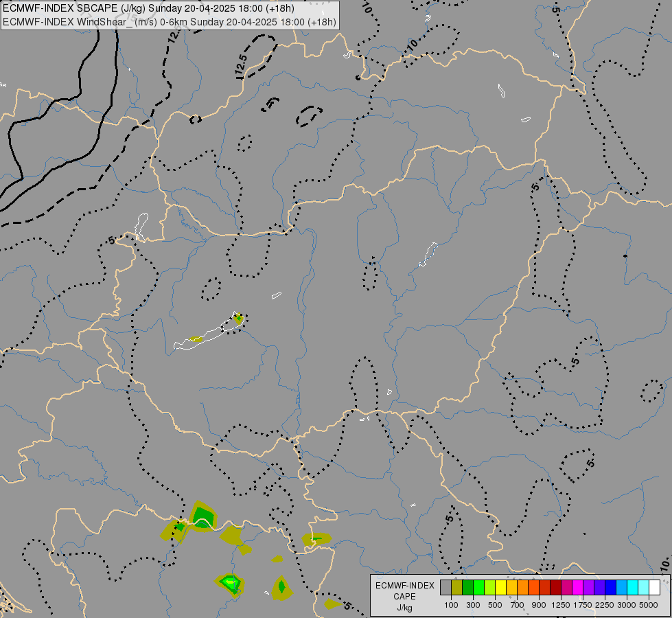The image size is (672, 618).
Task: Click the long white lake outline, map center-left
Action: [x=209, y=332]
